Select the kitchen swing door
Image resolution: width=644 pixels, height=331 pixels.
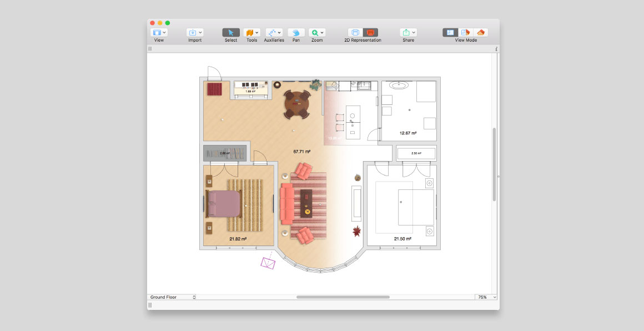(374, 135)
